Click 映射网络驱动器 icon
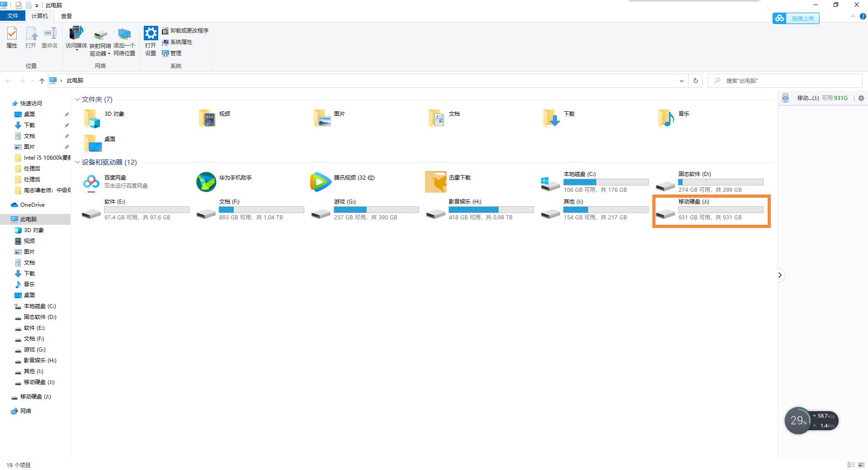The height and width of the screenshot is (470, 868). 100,35
